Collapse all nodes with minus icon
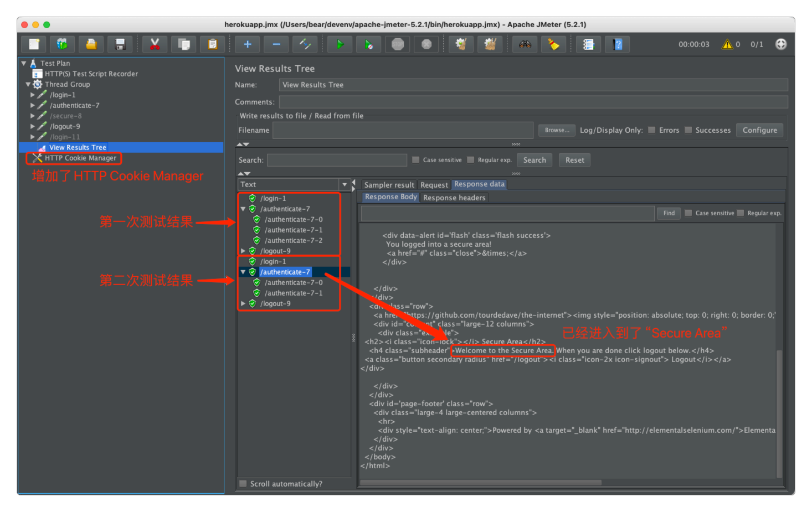Image resolution: width=812 pixels, height=512 pixels. click(x=276, y=44)
